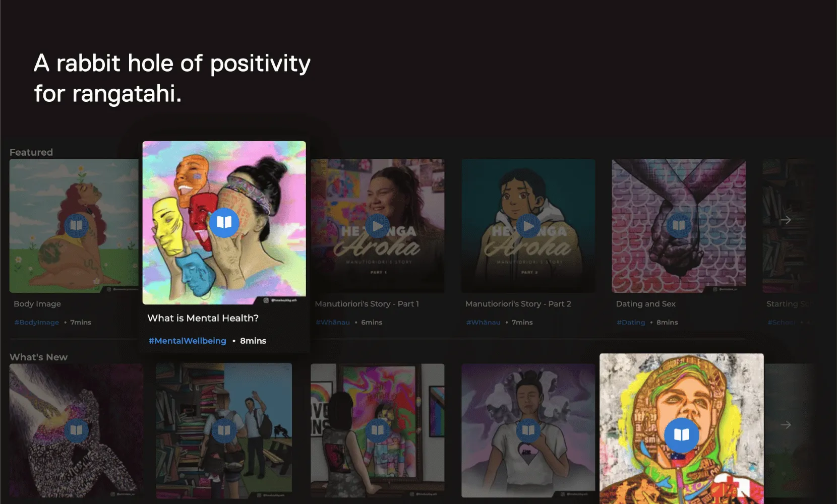Open book icon on the colorful hooded face artwork

681,435
